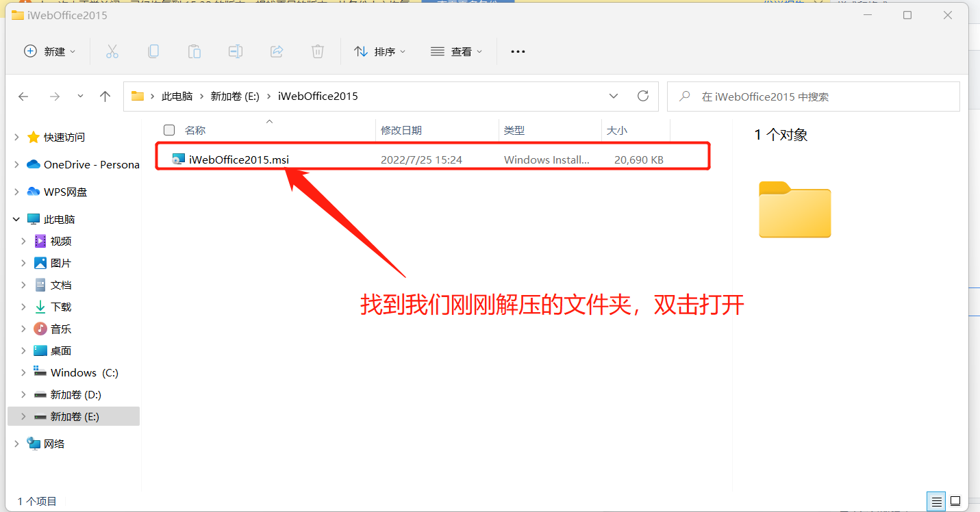The image size is (980, 512).
Task: Go up one folder level
Action: coord(105,97)
